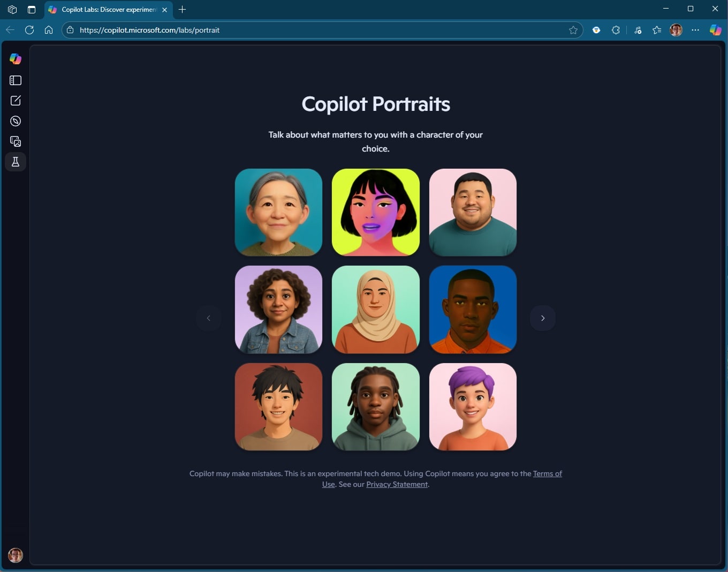The height and width of the screenshot is (572, 728).
Task: Maximize the browser window
Action: 691,9
